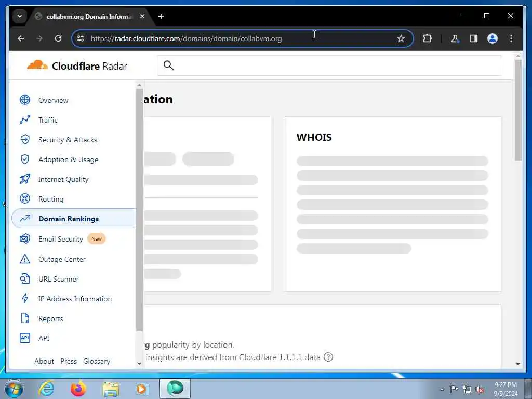Viewport: 532px width, 399px height.
Task: Click the Radar search input field
Action: click(x=329, y=65)
